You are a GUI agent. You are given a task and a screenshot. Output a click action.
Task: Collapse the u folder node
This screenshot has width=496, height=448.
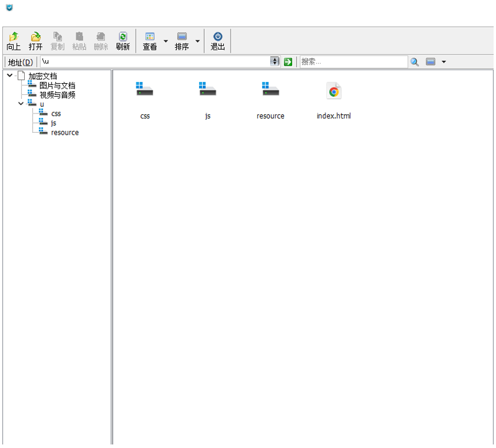[21, 104]
